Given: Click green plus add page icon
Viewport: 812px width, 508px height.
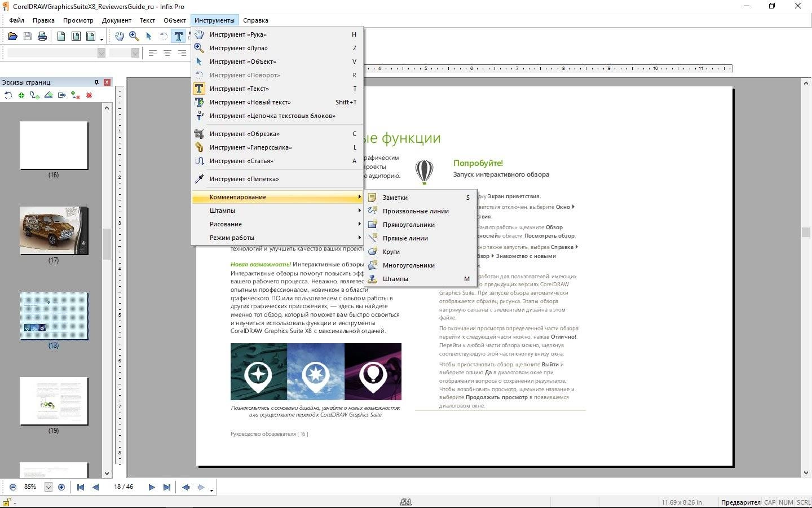Looking at the screenshot, I should click(21, 95).
